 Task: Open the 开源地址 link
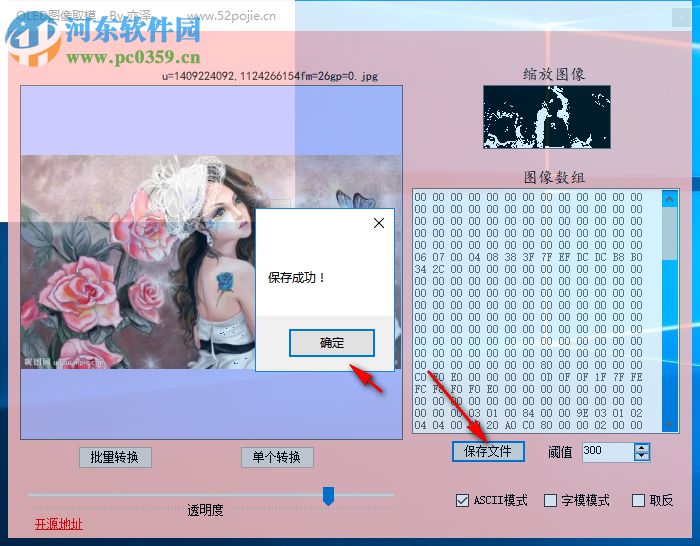58,524
